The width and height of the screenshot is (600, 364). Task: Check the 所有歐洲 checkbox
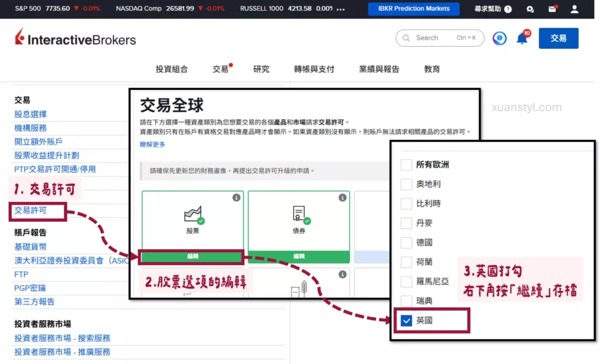[406, 165]
